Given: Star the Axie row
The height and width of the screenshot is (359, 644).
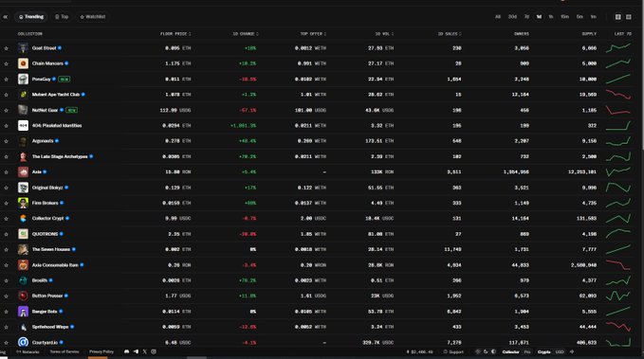Looking at the screenshot, I should click(x=6, y=172).
